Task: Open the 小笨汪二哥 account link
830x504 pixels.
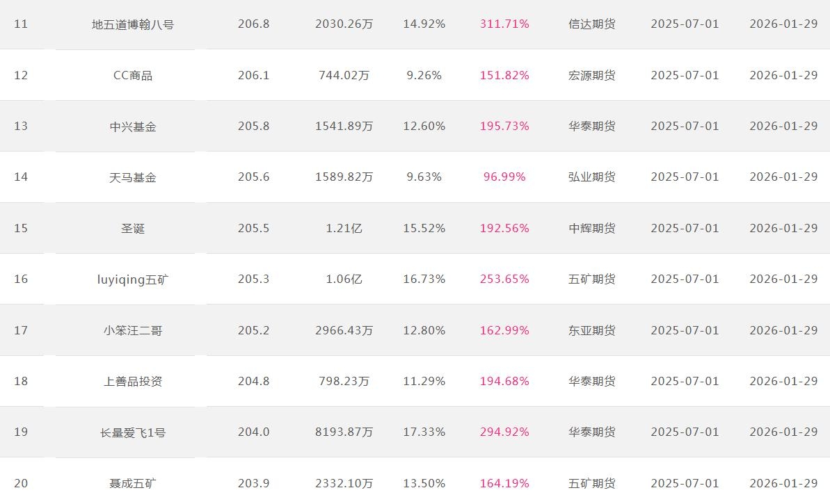Action: coord(132,330)
